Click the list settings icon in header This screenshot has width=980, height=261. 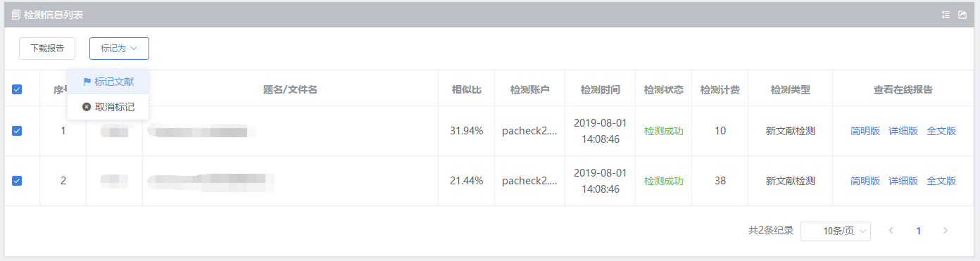[x=946, y=15]
